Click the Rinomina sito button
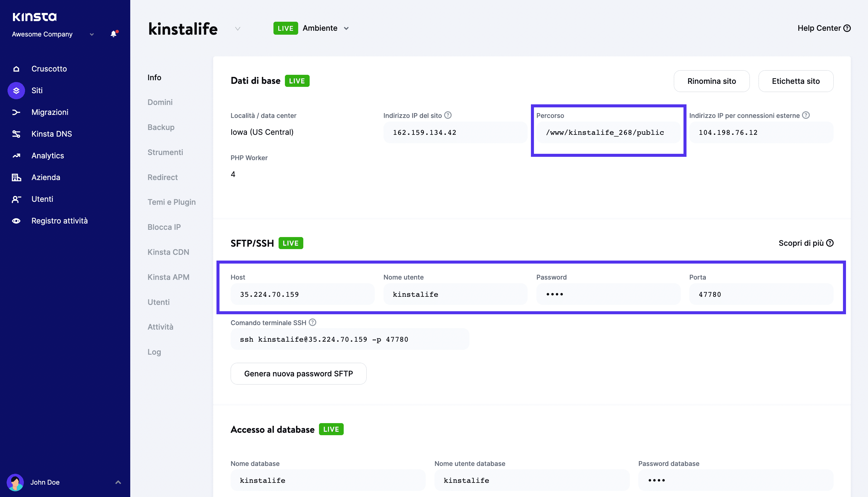 click(x=712, y=81)
